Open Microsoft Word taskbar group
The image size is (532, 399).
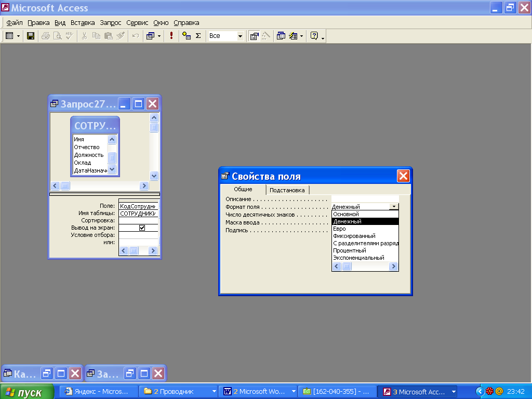click(x=258, y=392)
